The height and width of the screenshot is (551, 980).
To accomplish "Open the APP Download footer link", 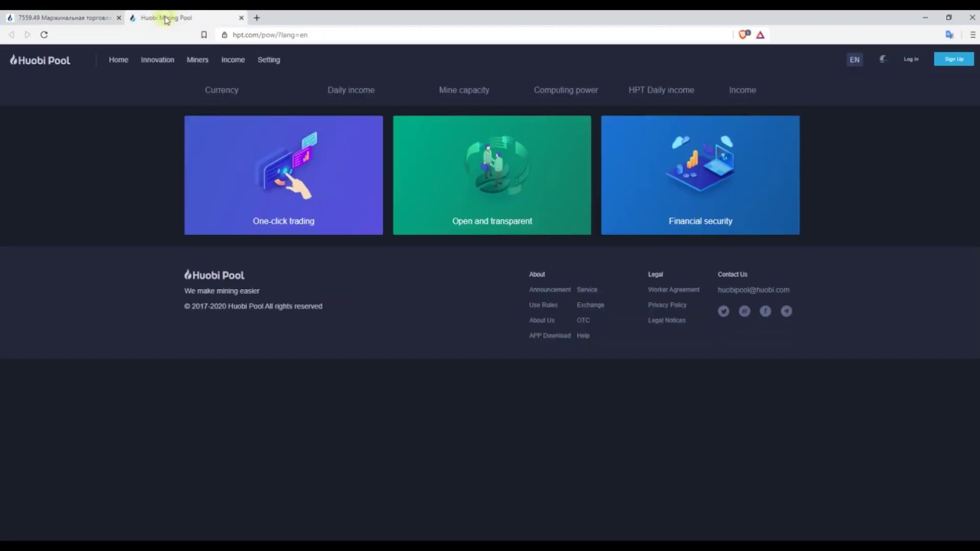I will pyautogui.click(x=550, y=335).
